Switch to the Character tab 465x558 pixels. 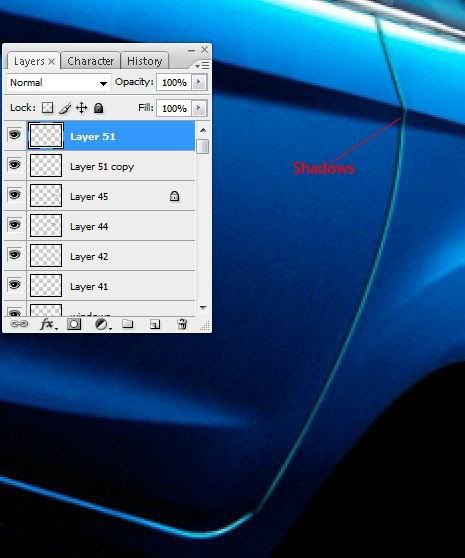coord(90,61)
